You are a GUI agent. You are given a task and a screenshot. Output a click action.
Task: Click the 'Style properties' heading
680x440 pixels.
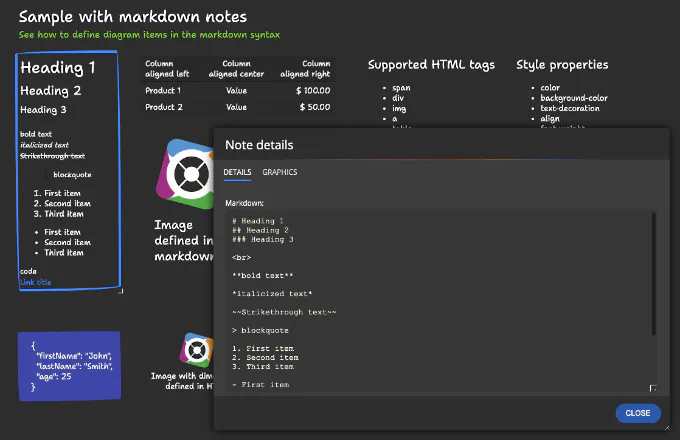(x=562, y=65)
